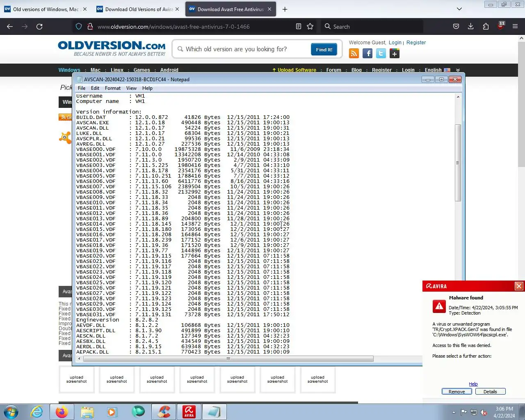Screen dimensions: 525x420
Task: Switch to Firefox in the taskbar
Action: [62, 412]
